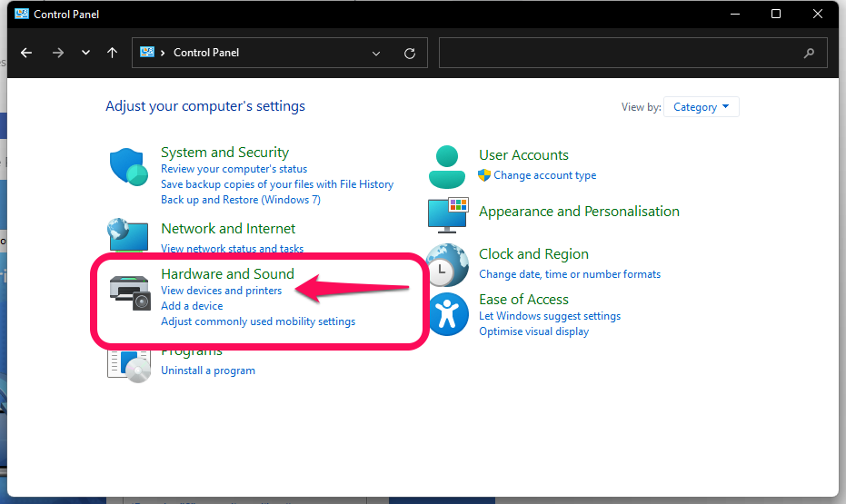The image size is (846, 504).
Task: Click the breadcrumb chevron before Control Panel
Action: pos(163,53)
